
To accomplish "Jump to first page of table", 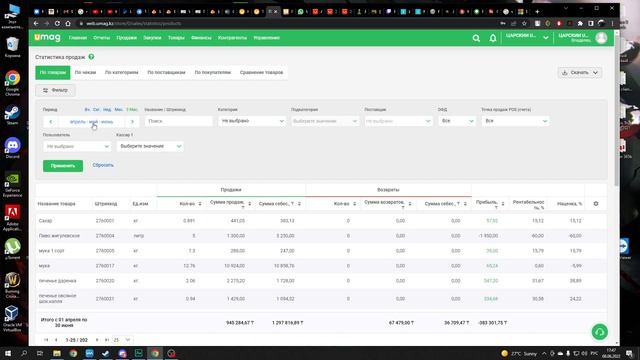I will [46, 340].
